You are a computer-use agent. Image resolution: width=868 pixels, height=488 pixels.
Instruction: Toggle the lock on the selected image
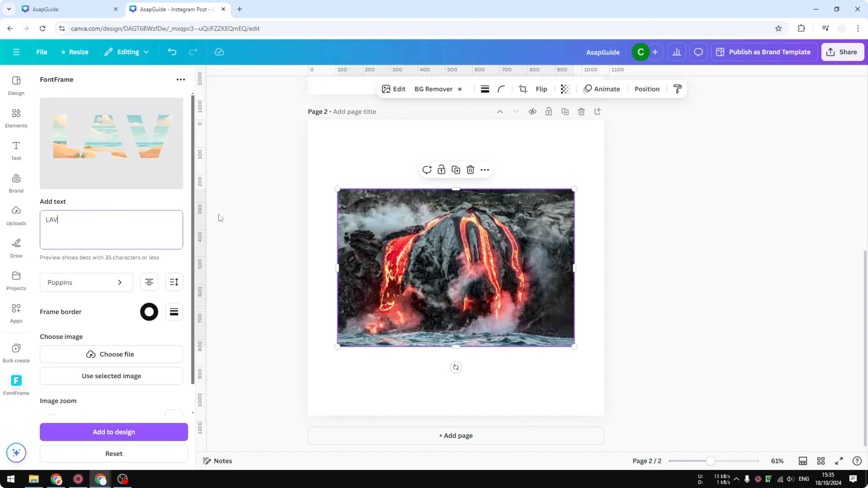pyautogui.click(x=441, y=170)
